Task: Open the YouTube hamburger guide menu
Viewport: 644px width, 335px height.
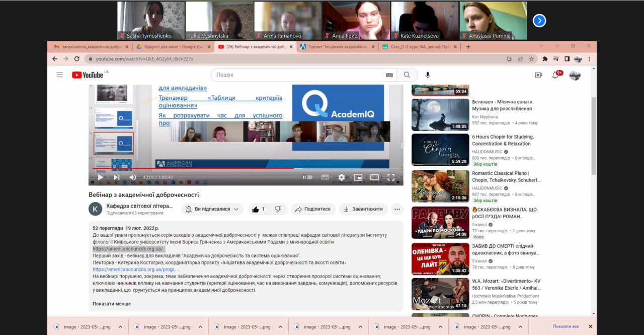Action: [x=59, y=75]
